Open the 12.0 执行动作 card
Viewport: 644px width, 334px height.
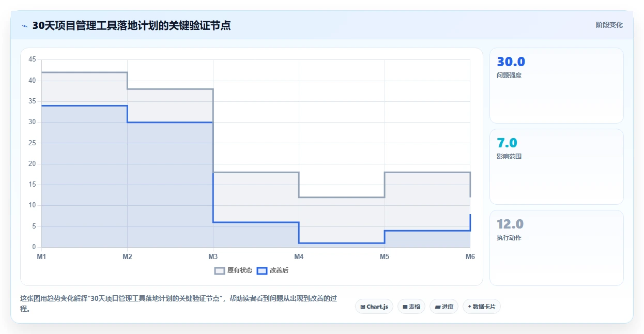tap(557, 248)
